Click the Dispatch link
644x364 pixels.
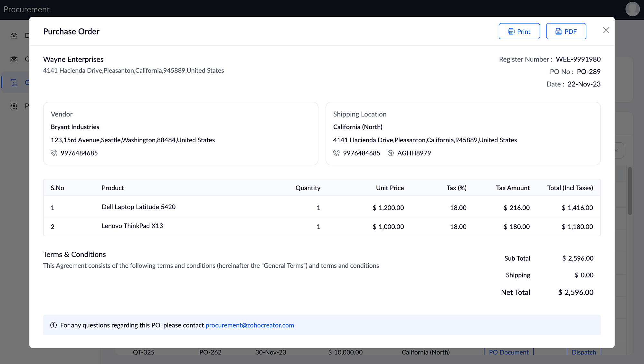(x=583, y=352)
